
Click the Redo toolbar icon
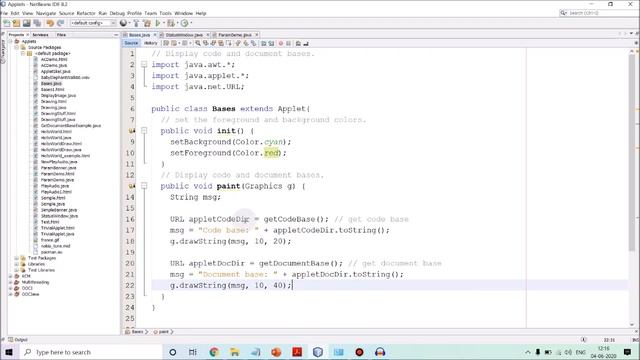click(x=60, y=23)
